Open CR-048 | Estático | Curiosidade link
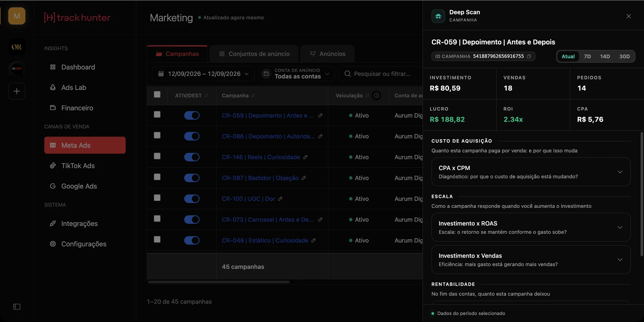The height and width of the screenshot is (322, 644). (x=265, y=240)
